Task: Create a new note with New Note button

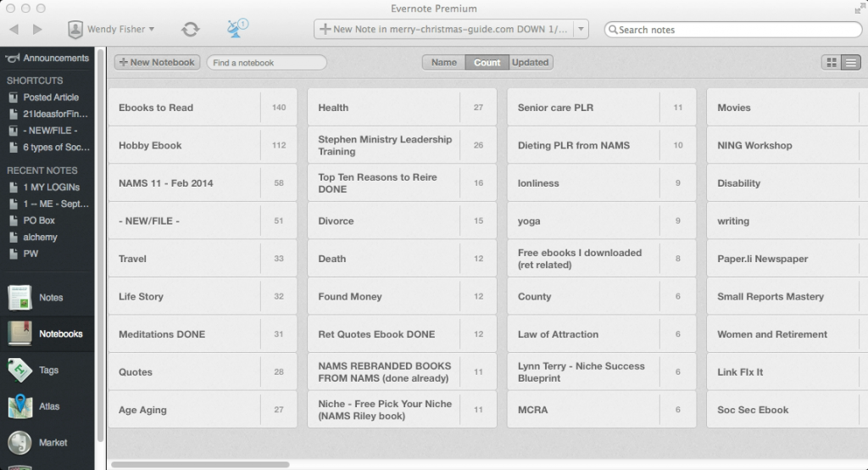Action: (x=444, y=30)
